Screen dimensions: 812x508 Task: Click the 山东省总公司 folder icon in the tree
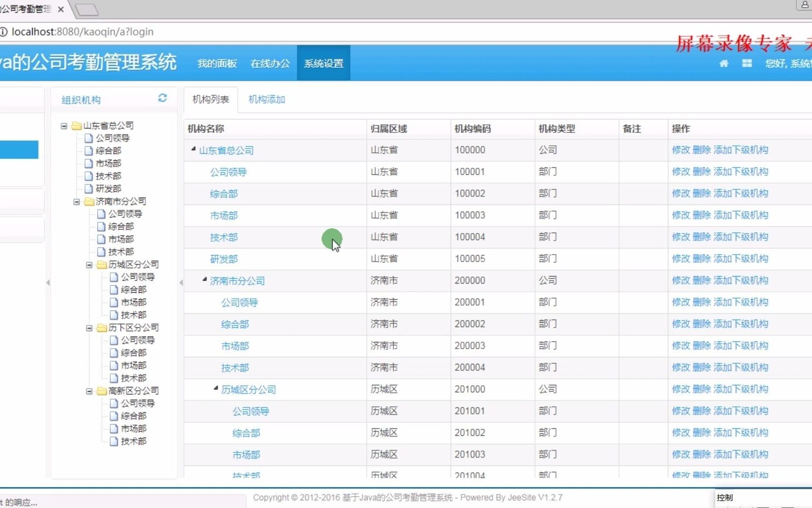(x=77, y=126)
